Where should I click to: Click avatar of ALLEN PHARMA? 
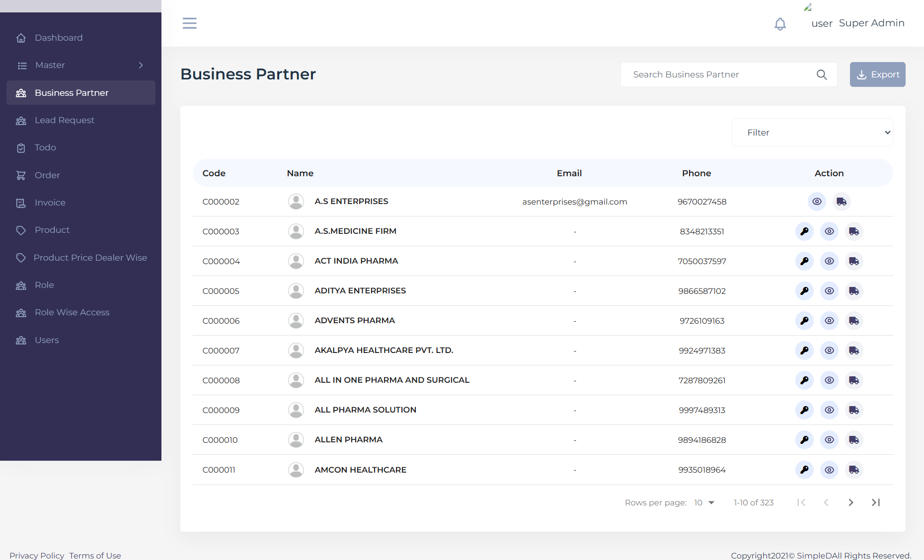[x=296, y=440]
